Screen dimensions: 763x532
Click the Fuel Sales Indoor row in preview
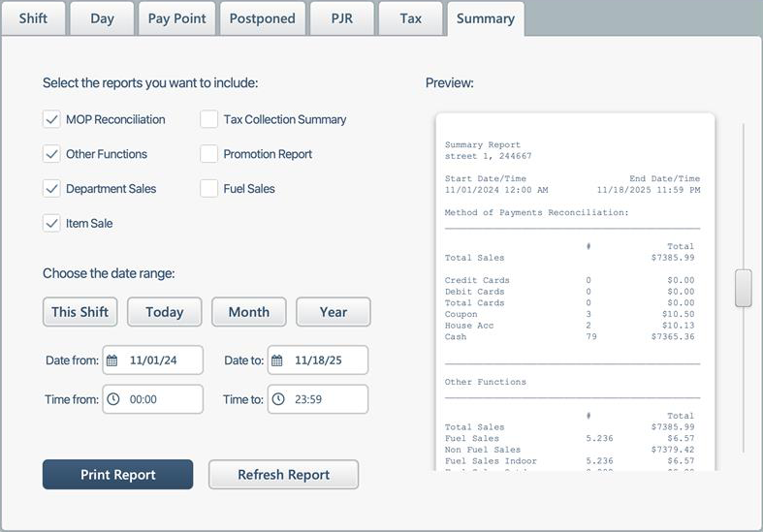[570, 461]
